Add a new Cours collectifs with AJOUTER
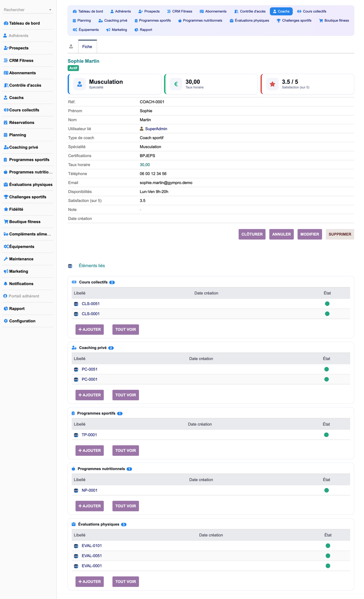This screenshot has height=599, width=364. [x=90, y=329]
